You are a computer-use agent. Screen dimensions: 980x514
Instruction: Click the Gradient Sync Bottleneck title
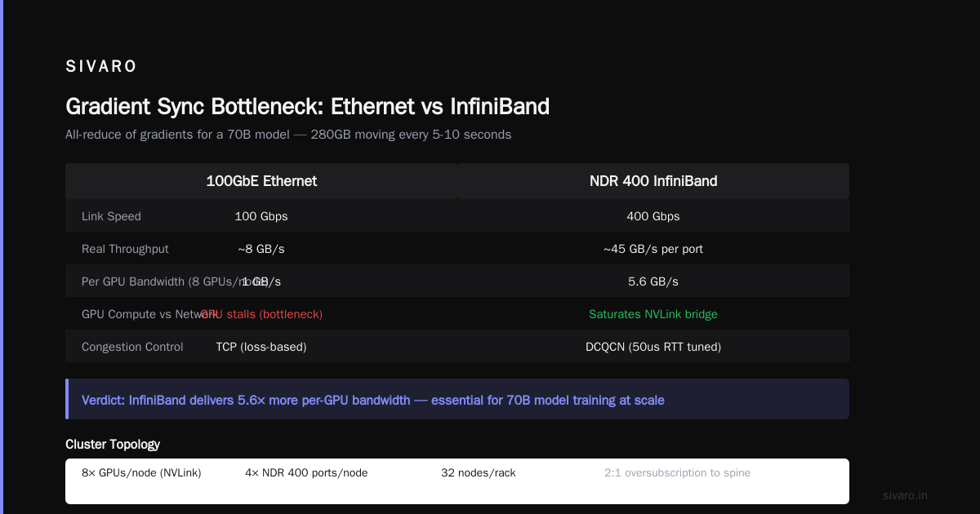pos(307,107)
